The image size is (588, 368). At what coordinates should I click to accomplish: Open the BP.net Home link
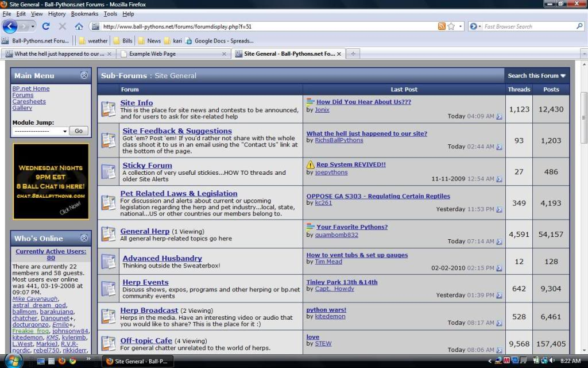point(31,89)
